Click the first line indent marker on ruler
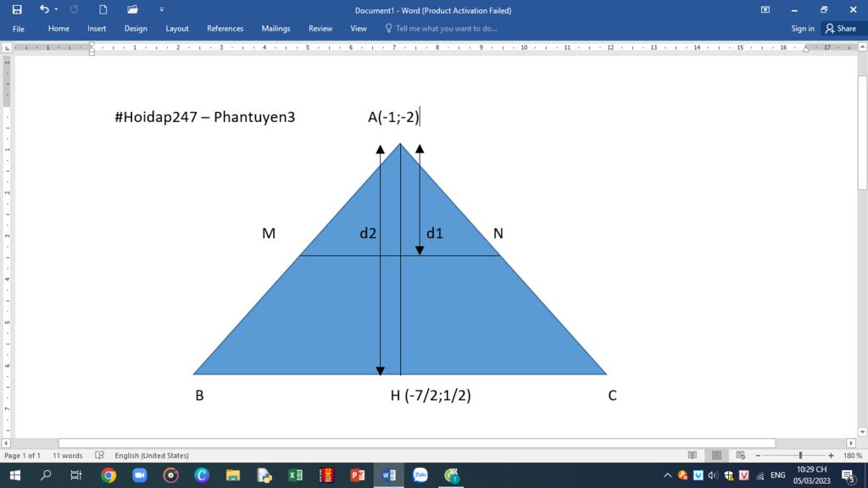868x488 pixels. pyautogui.click(x=92, y=45)
